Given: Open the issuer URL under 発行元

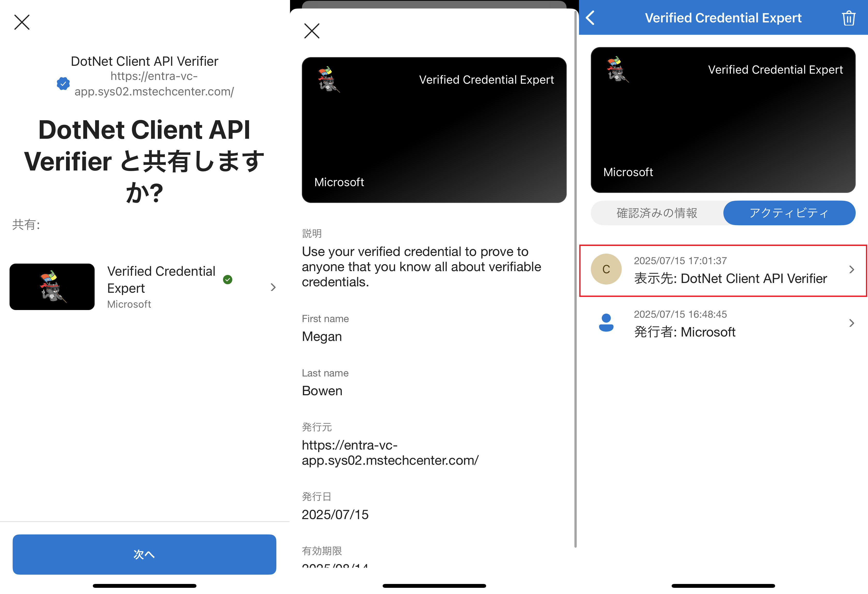Looking at the screenshot, I should pos(390,453).
